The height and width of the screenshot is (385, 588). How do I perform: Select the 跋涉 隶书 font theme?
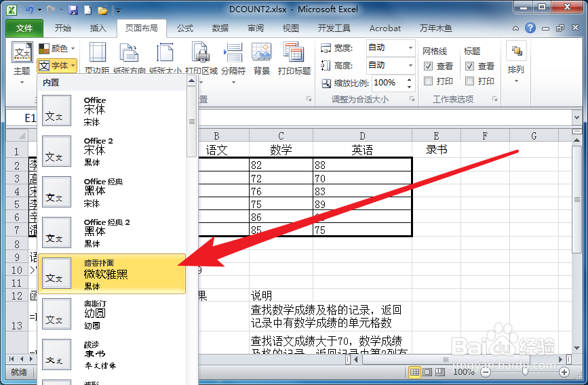[112, 355]
